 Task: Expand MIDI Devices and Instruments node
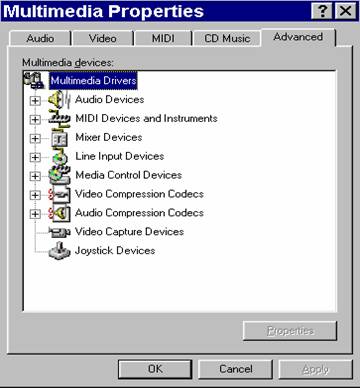35,119
